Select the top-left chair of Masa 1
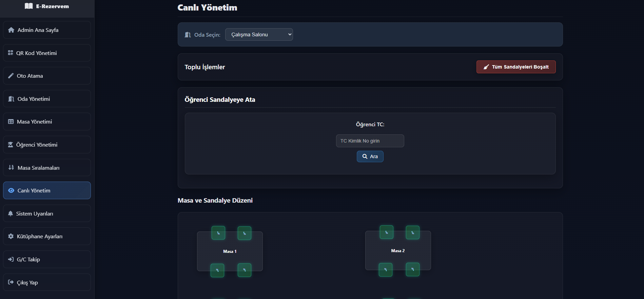 tap(218, 233)
